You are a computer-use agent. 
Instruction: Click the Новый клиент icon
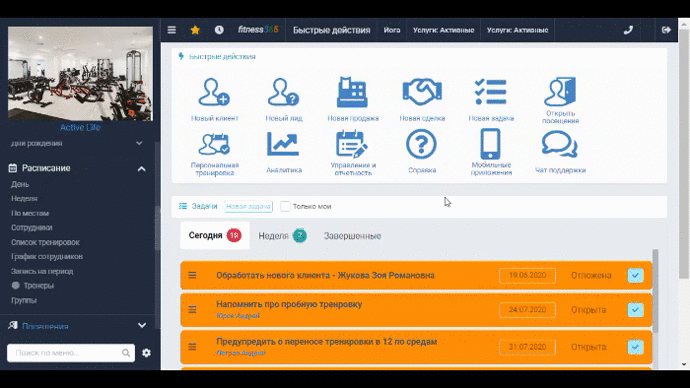click(214, 92)
